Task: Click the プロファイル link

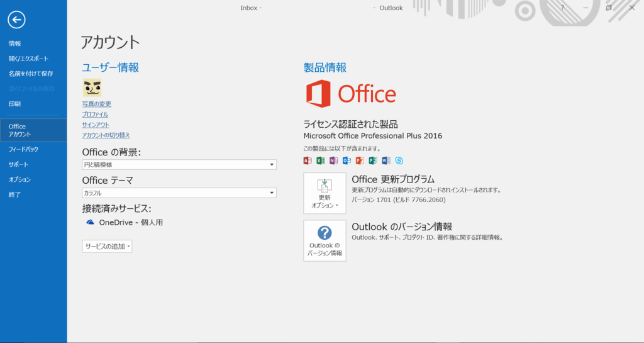Action: (96, 114)
